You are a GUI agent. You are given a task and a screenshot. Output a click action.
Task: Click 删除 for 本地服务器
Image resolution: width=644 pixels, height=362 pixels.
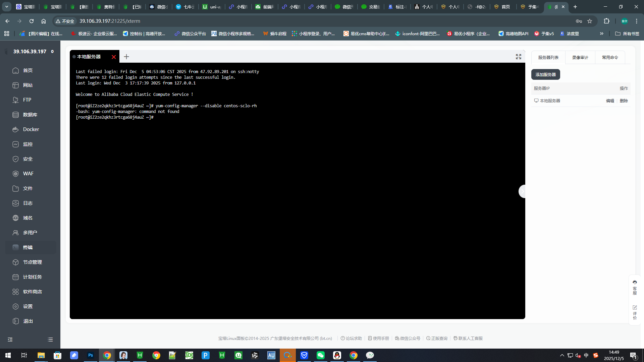pyautogui.click(x=624, y=101)
